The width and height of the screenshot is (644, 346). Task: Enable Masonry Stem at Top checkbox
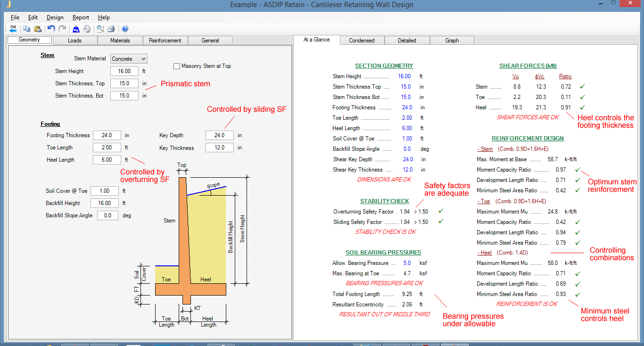point(177,66)
